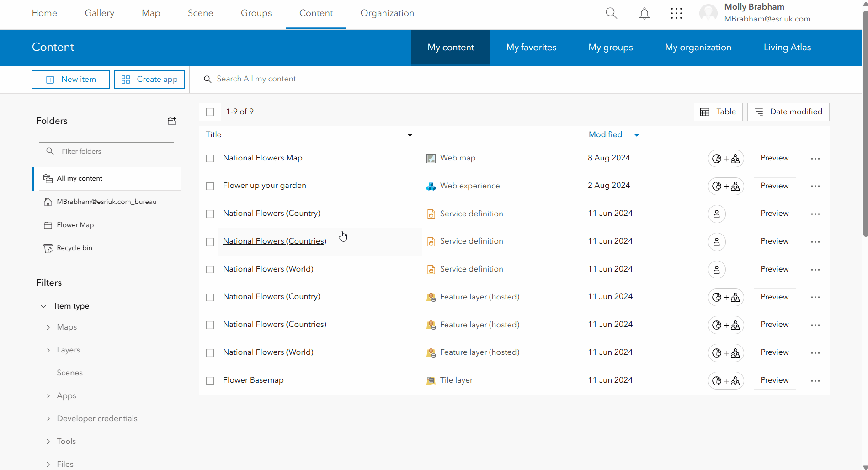Screen dimensions: 868x470
Task: Switch to the My favorites tab
Action: [x=531, y=48]
